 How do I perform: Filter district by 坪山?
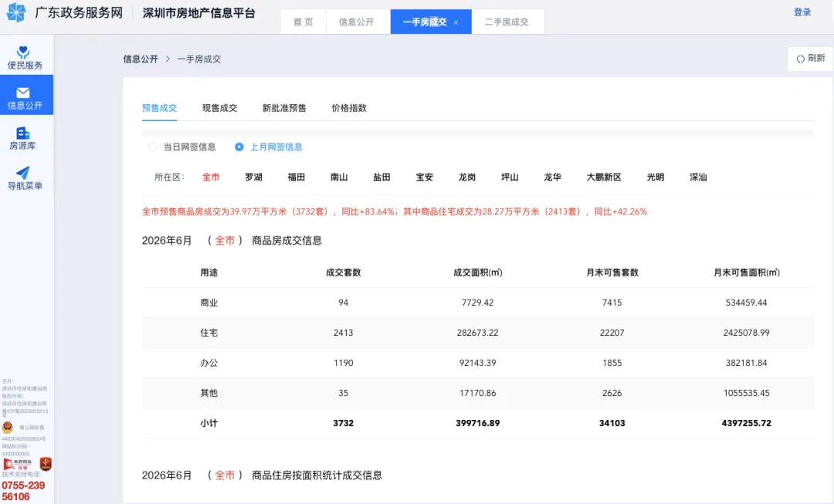510,177
